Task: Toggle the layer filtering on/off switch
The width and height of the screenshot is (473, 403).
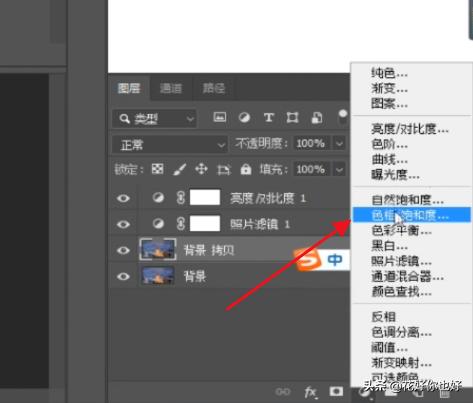Action: coord(343,117)
